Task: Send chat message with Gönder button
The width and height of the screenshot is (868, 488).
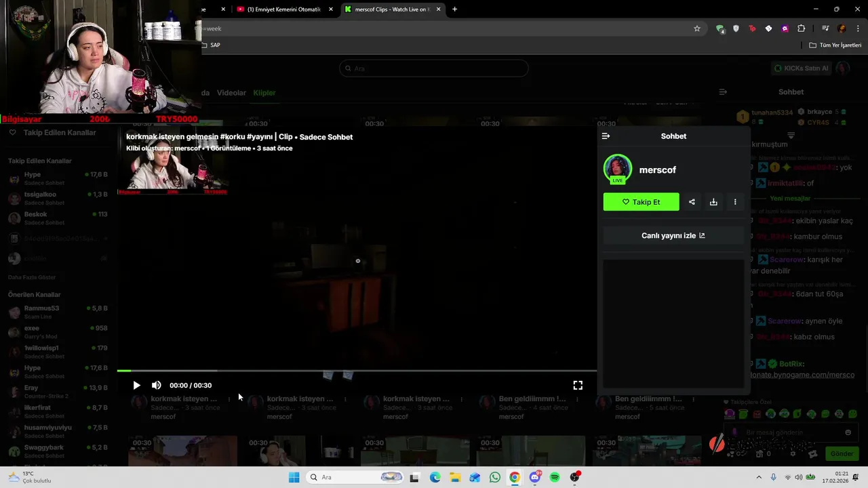Action: 842,453
